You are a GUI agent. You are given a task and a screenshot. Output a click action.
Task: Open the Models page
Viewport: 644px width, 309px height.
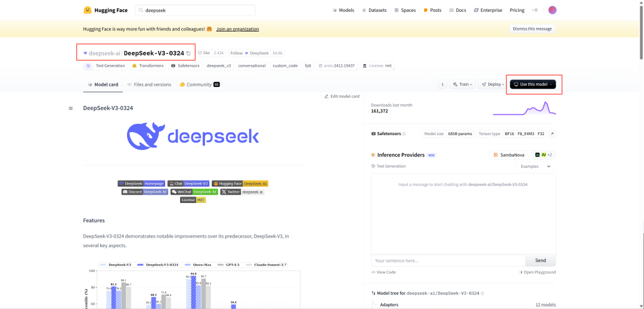pyautogui.click(x=343, y=10)
